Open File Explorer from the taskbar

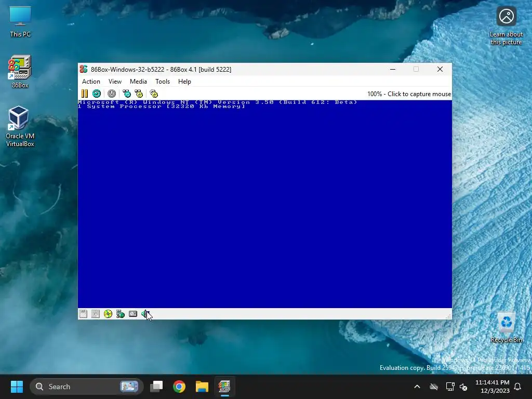pyautogui.click(x=202, y=387)
